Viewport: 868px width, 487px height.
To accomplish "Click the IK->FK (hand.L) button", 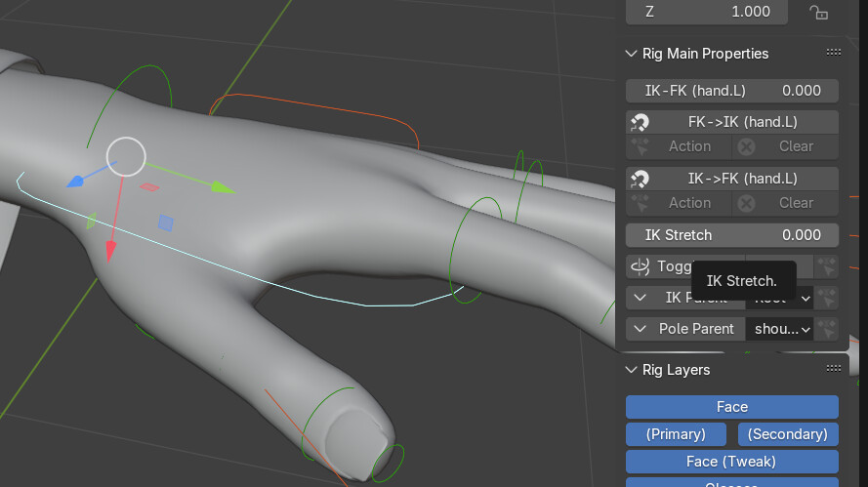I will click(x=732, y=179).
